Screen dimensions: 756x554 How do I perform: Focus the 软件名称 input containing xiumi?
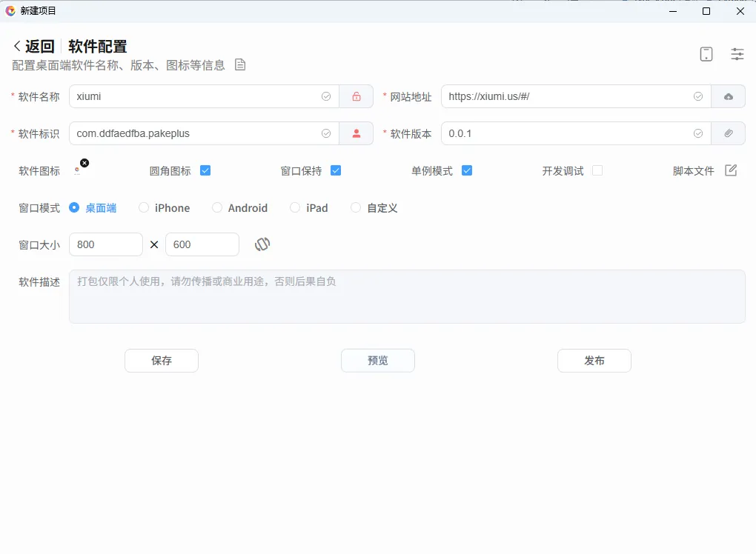pos(204,96)
